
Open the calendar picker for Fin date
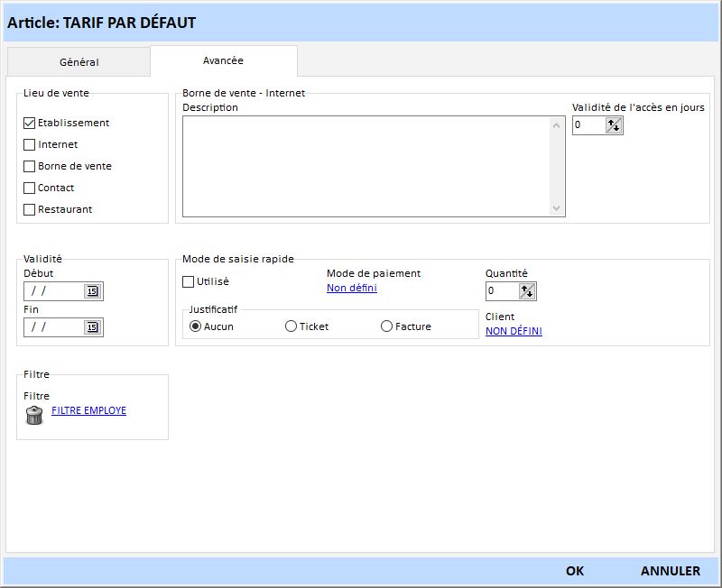[x=92, y=327]
